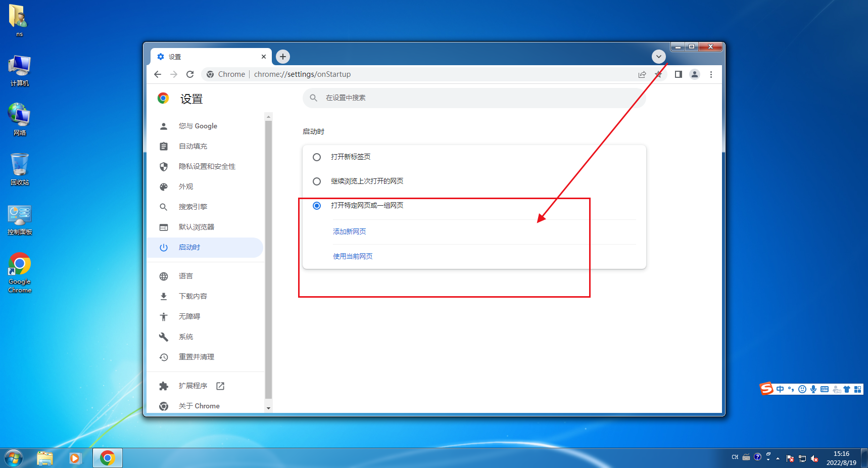Viewport: 868px width, 468px height.
Task: Open the media player taskbar icon
Action: (x=75, y=458)
